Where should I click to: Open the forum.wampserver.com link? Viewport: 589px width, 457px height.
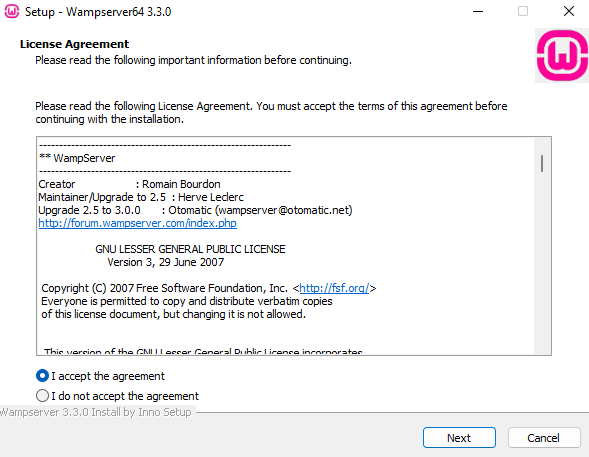137,223
